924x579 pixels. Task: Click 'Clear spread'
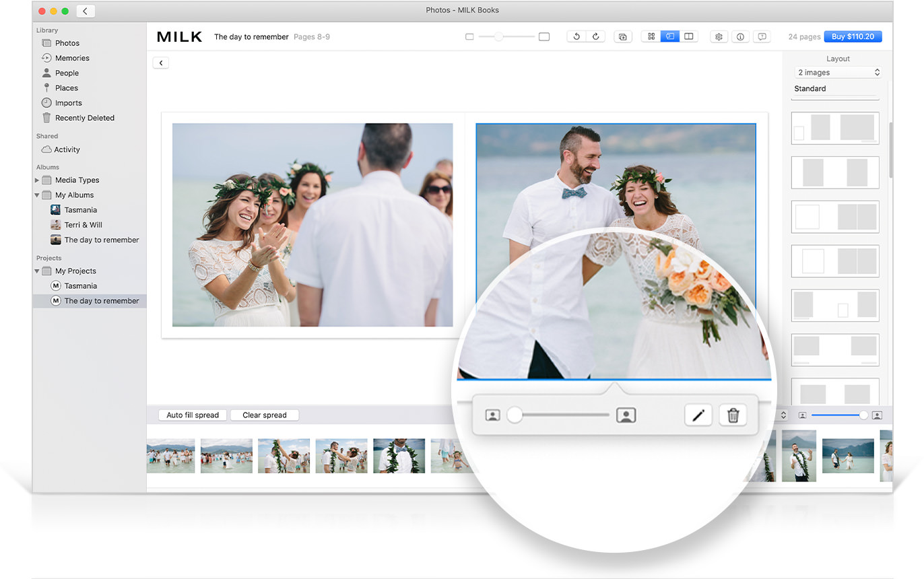[x=264, y=415]
